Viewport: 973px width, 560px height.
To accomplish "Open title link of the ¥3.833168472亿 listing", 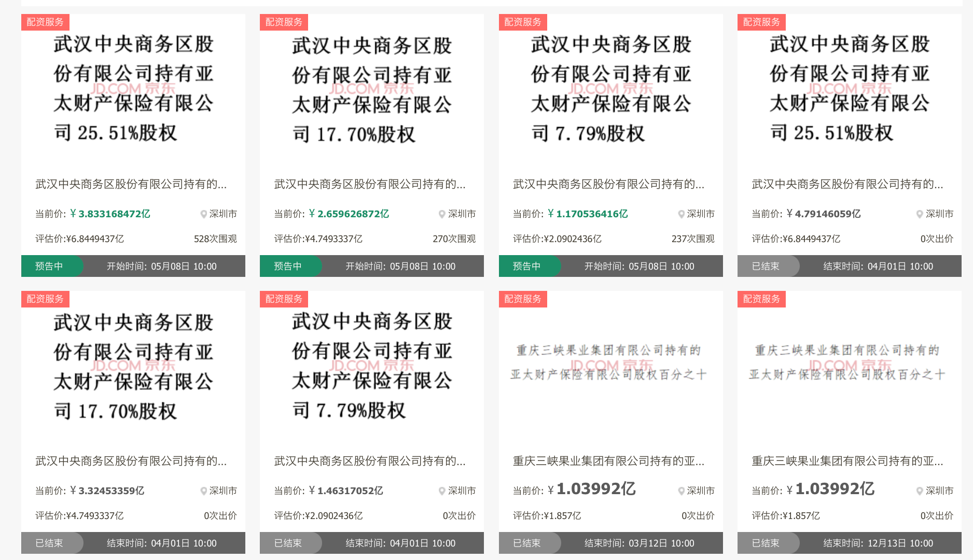I will [x=131, y=184].
